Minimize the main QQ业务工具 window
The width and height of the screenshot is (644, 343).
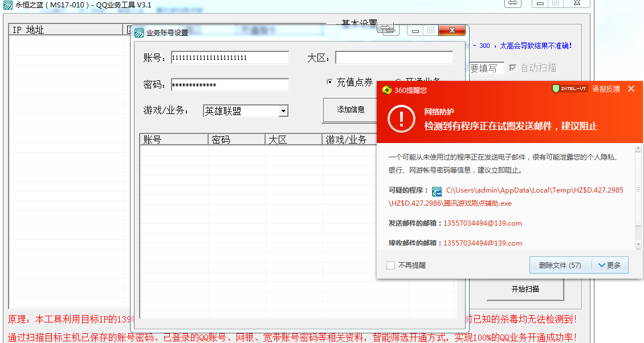[x=540, y=3]
